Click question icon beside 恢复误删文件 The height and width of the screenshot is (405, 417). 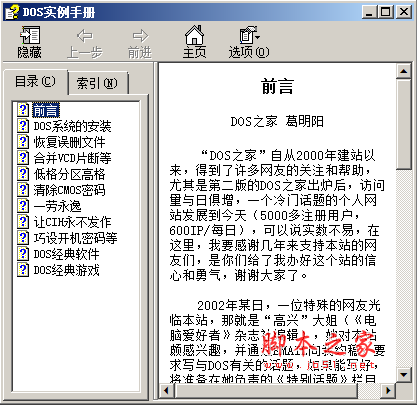[23, 141]
